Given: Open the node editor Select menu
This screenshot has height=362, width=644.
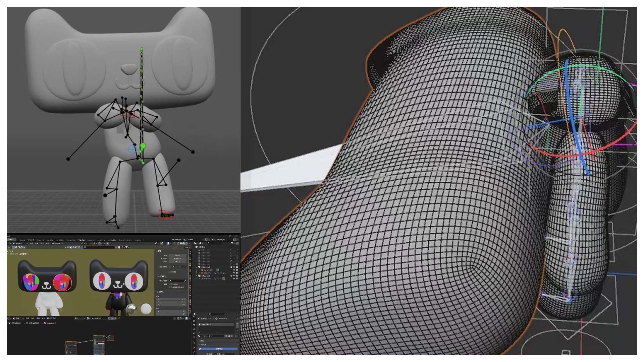Looking at the screenshot, I should (x=33, y=318).
